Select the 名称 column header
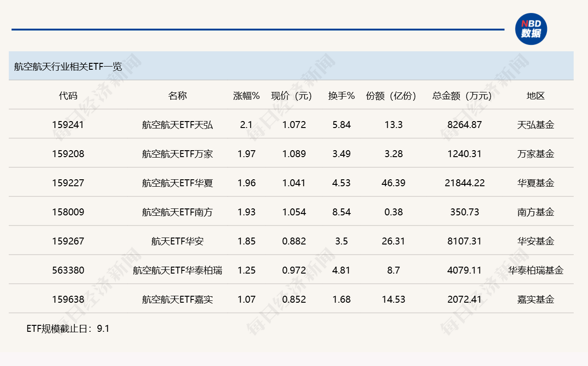This screenshot has width=588, height=366. (x=178, y=96)
